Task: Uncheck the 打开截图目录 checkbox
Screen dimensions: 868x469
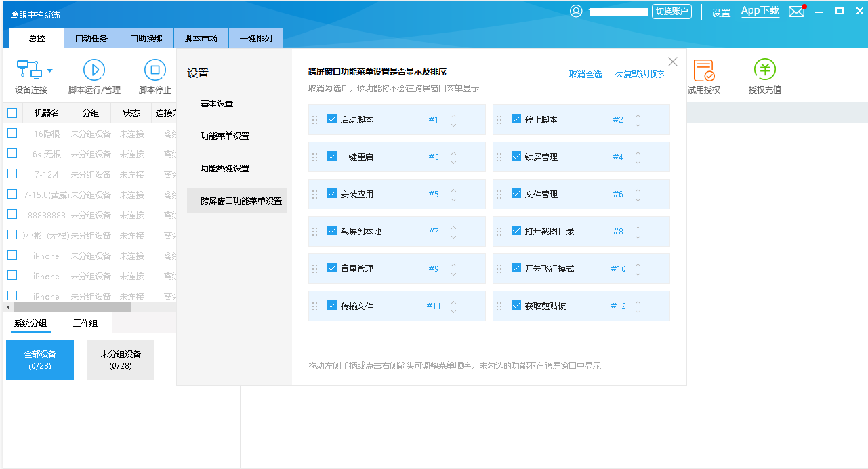Action: click(516, 230)
